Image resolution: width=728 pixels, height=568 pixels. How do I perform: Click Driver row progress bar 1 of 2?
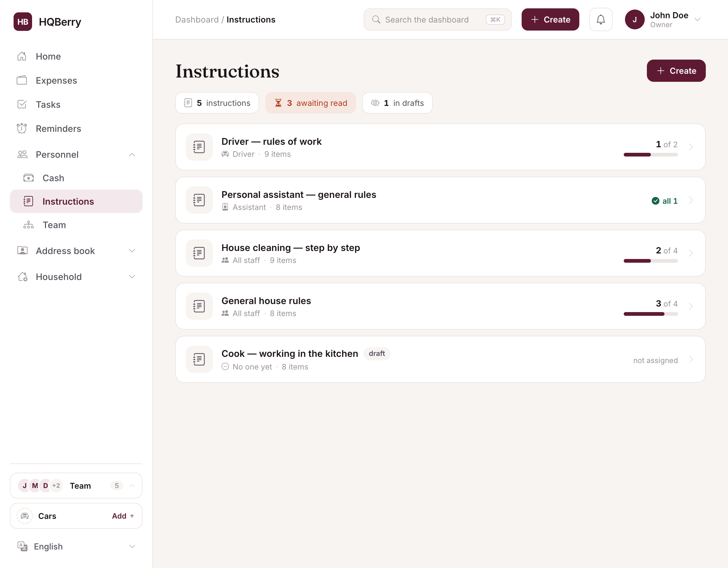pyautogui.click(x=651, y=155)
